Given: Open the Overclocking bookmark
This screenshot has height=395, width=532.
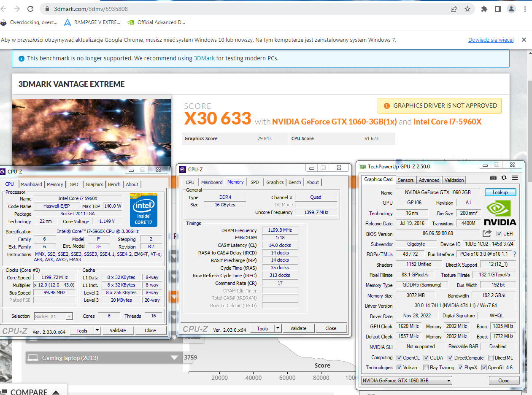Looking at the screenshot, I should coord(30,22).
